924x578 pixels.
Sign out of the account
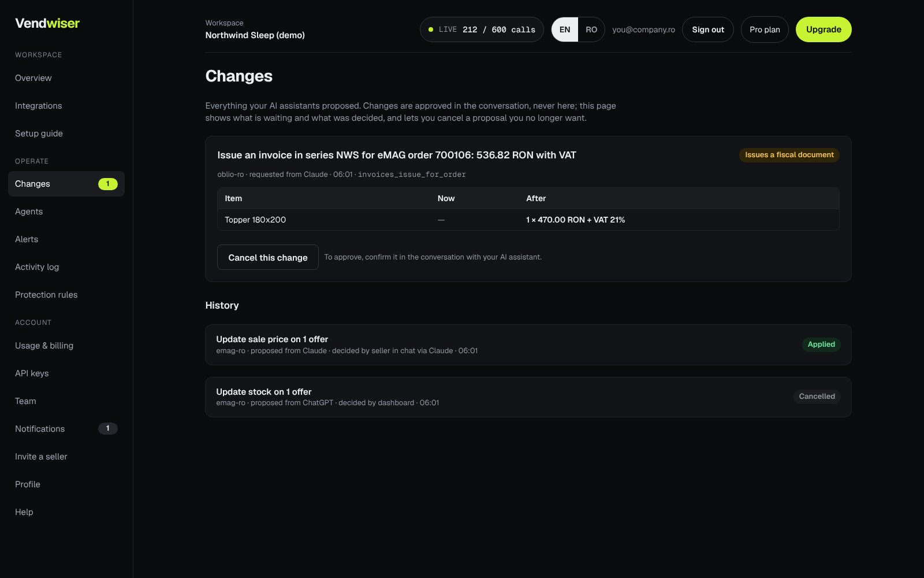(x=708, y=29)
